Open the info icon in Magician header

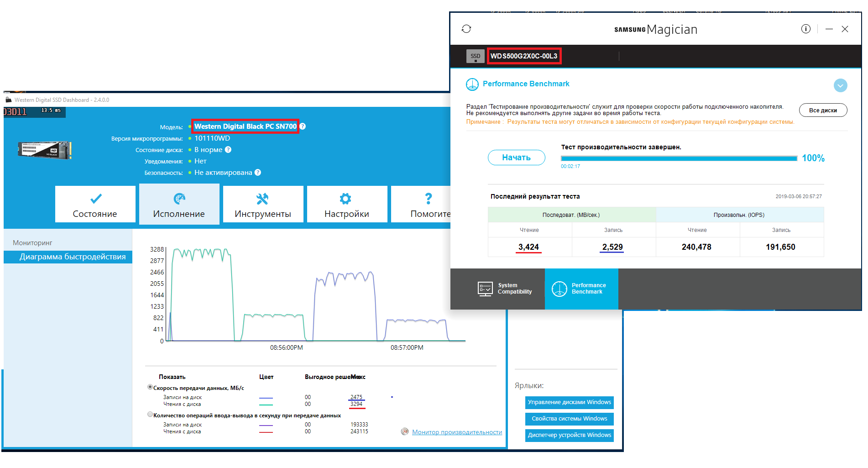point(805,29)
